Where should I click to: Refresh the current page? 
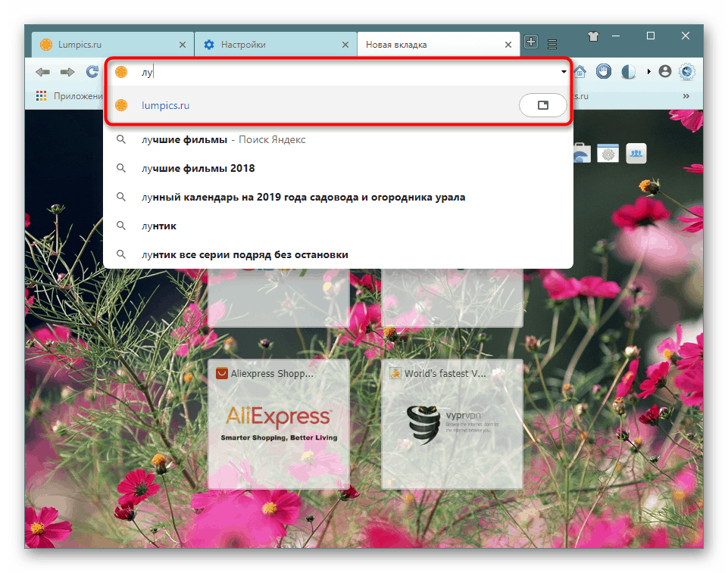[x=91, y=71]
